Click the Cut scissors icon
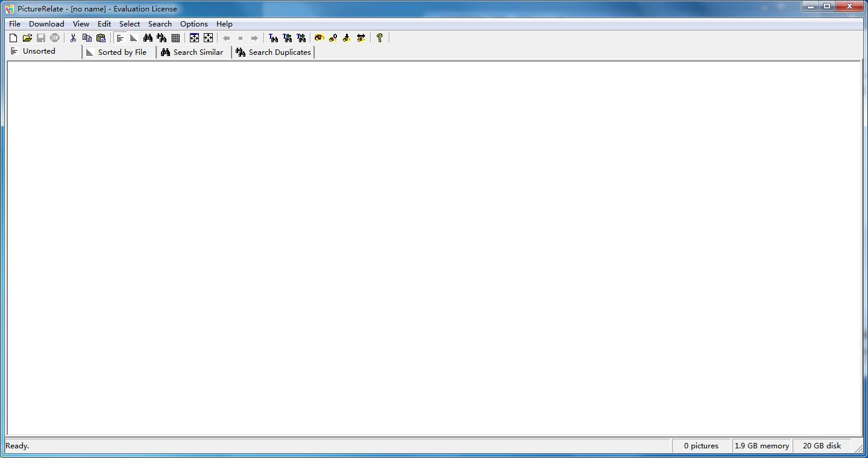The image size is (868, 458). point(73,38)
